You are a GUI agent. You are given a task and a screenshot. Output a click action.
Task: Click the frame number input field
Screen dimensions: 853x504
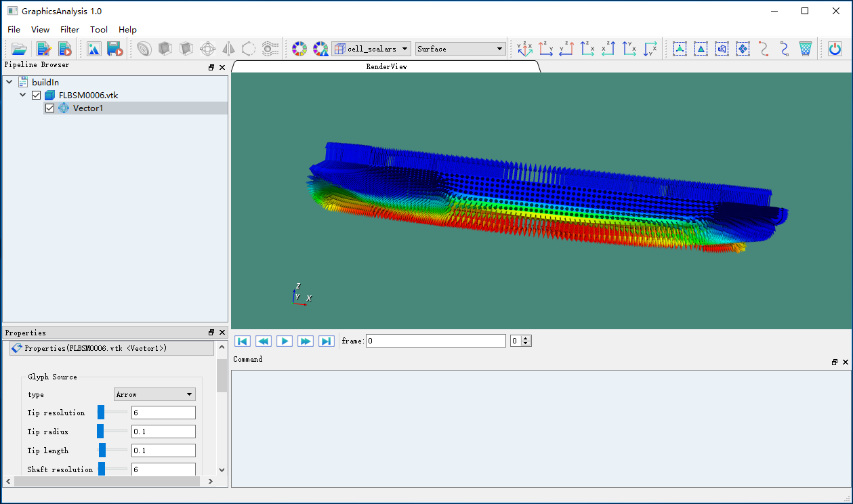click(436, 341)
